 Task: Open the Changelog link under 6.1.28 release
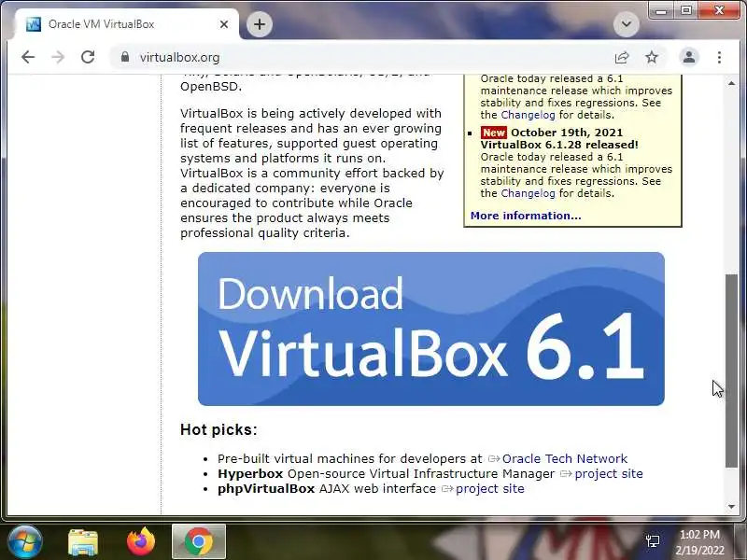click(528, 193)
